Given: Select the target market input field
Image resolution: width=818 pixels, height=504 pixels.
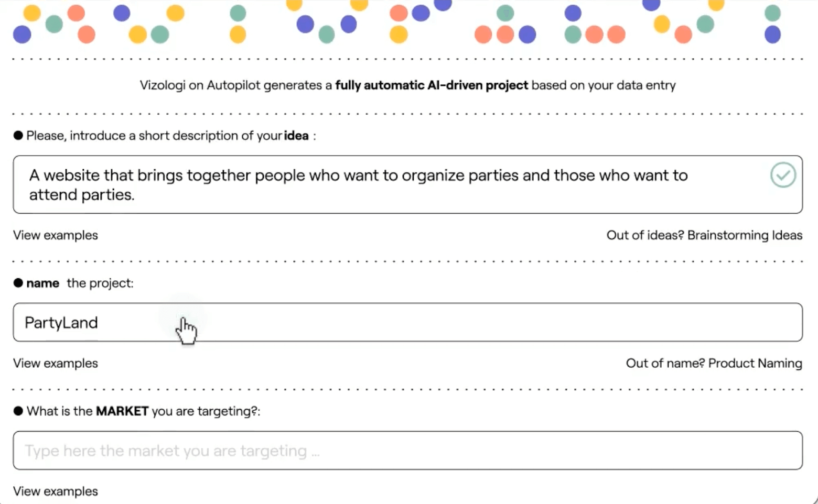Looking at the screenshot, I should coord(407,451).
